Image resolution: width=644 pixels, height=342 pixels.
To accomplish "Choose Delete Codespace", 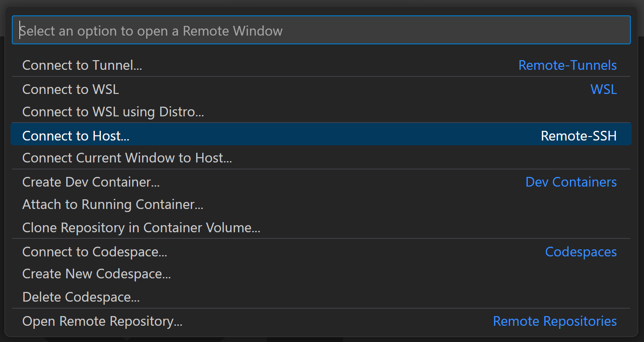I will 81,297.
